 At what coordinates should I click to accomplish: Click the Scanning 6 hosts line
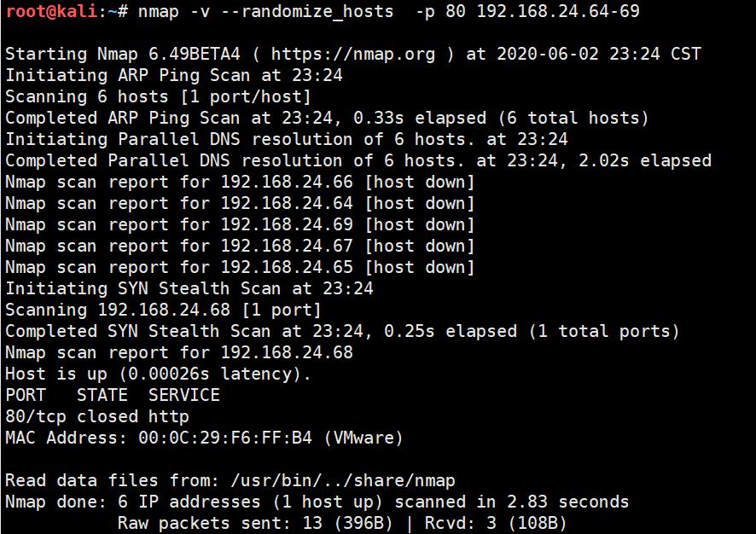158,97
